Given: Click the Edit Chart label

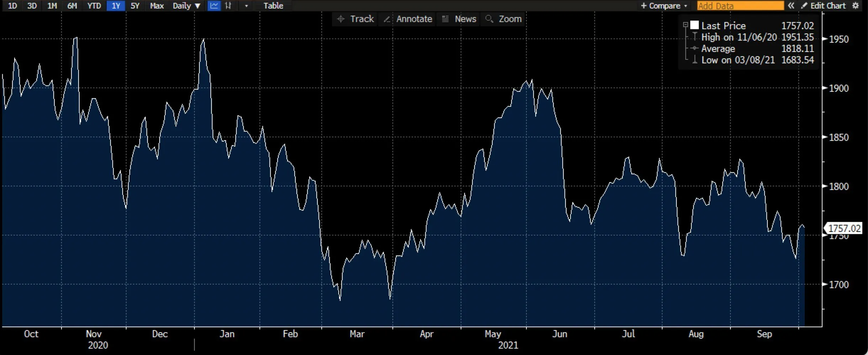Looking at the screenshot, I should click(828, 5).
